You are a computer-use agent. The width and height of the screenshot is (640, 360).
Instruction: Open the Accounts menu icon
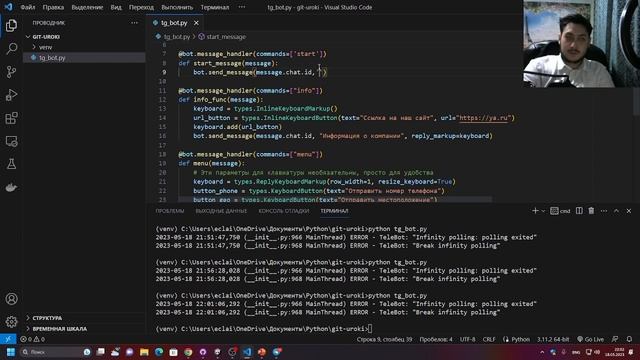[11, 299]
